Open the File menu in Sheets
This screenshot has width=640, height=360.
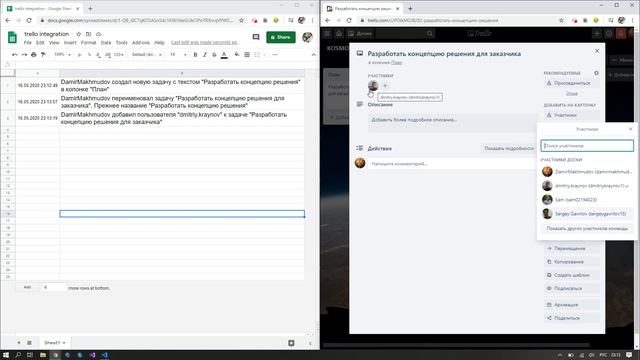coord(27,43)
